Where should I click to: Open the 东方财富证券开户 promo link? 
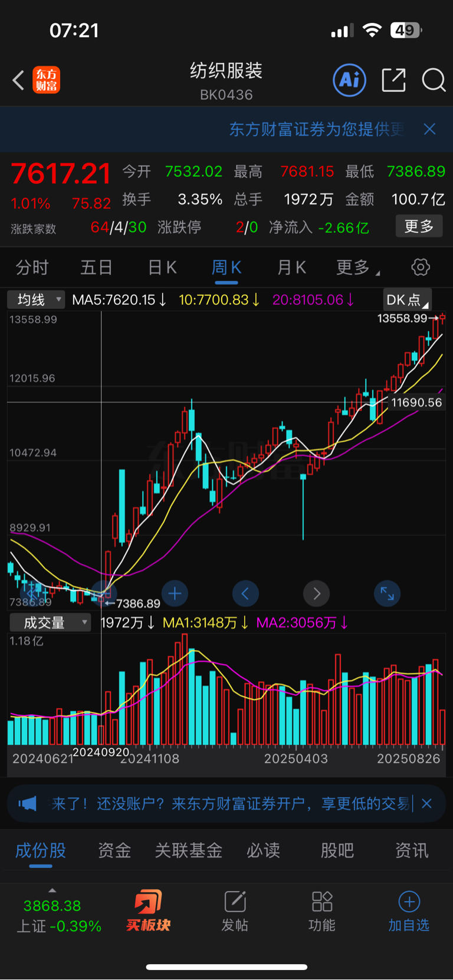(230, 803)
